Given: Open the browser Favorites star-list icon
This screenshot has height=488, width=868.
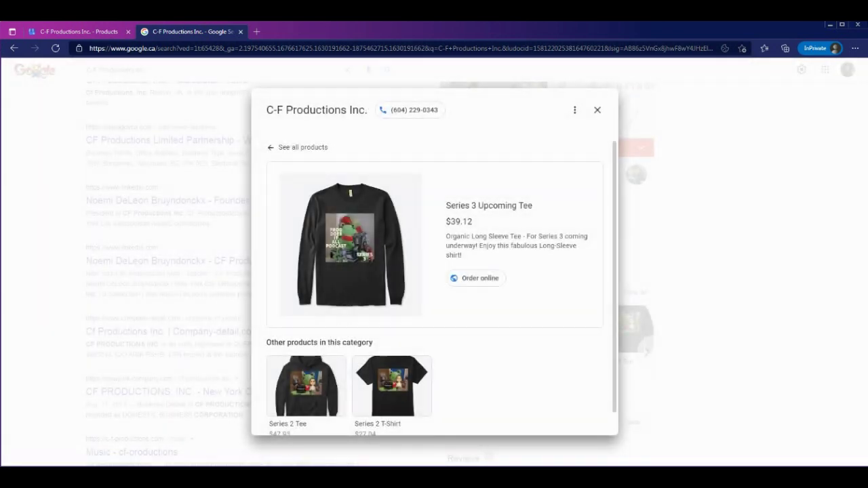Looking at the screenshot, I should pyautogui.click(x=764, y=48).
